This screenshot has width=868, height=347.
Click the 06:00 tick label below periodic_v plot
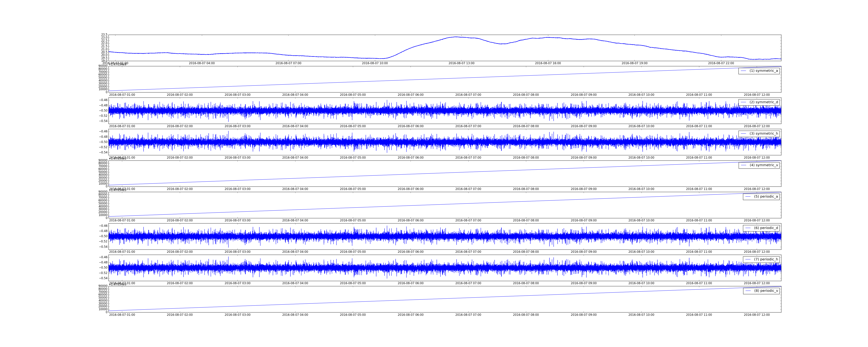click(x=410, y=315)
